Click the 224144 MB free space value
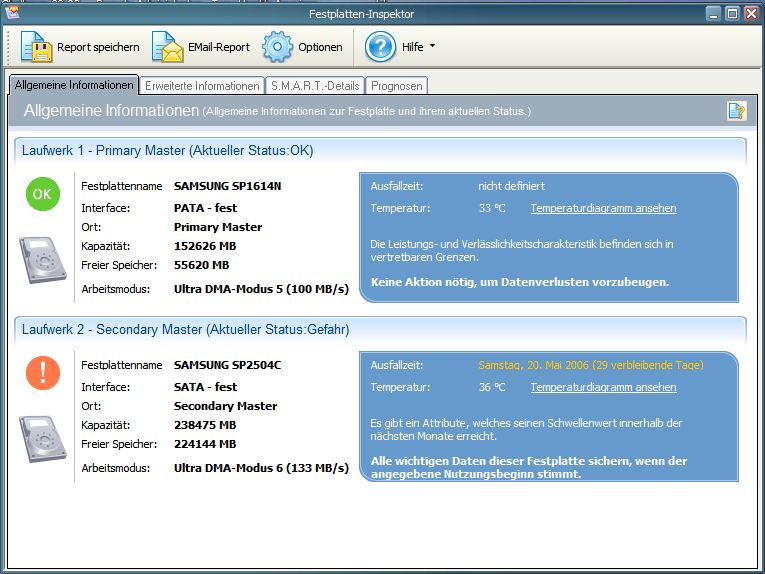The height and width of the screenshot is (574, 765). click(x=205, y=444)
